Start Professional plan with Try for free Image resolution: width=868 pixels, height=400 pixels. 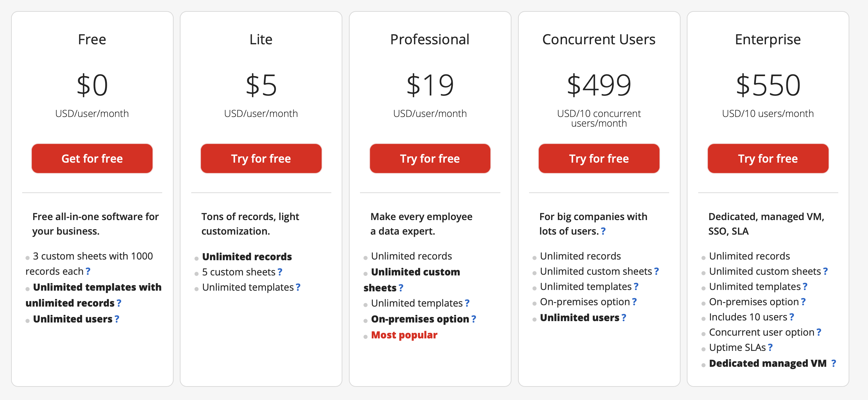coord(430,158)
